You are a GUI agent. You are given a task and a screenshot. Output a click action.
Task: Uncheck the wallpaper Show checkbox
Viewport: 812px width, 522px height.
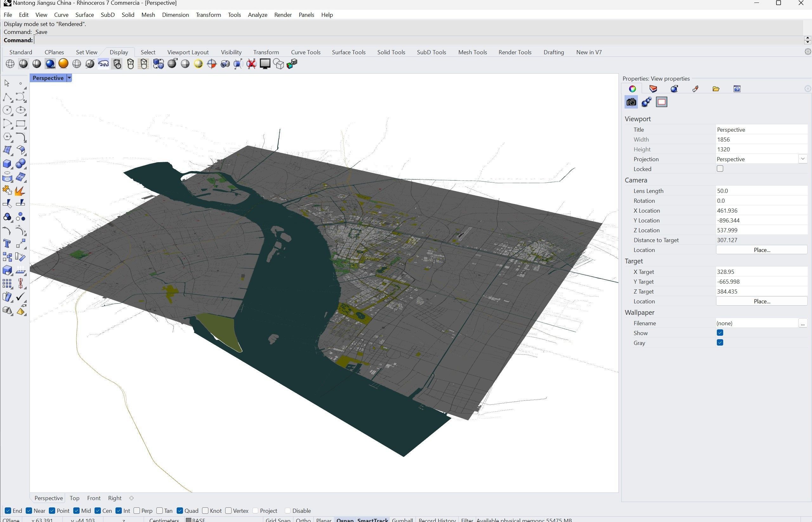(x=720, y=333)
